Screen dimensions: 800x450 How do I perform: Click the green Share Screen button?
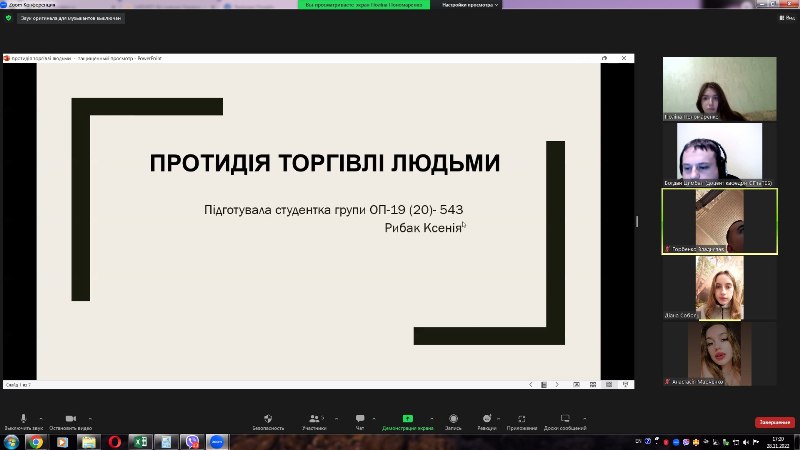tap(407, 419)
